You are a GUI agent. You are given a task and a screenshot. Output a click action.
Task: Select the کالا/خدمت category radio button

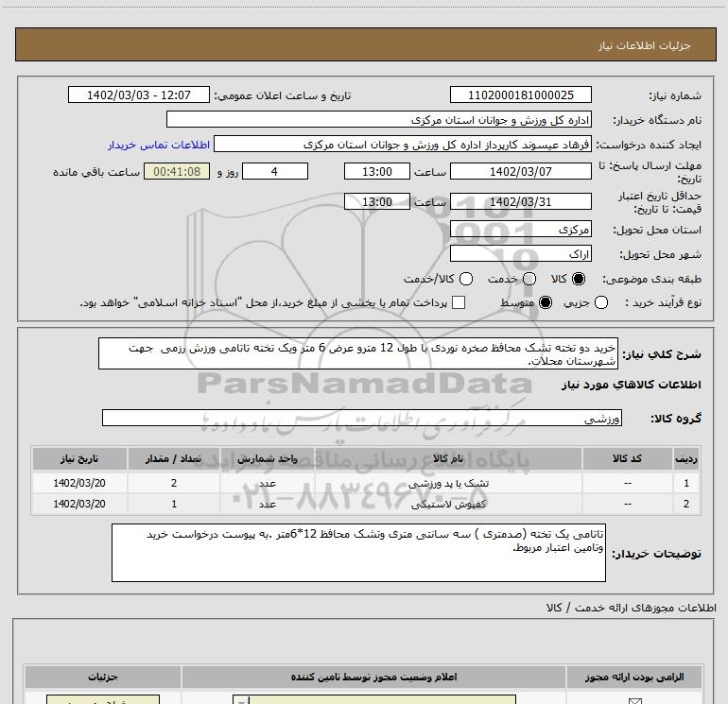click(466, 279)
